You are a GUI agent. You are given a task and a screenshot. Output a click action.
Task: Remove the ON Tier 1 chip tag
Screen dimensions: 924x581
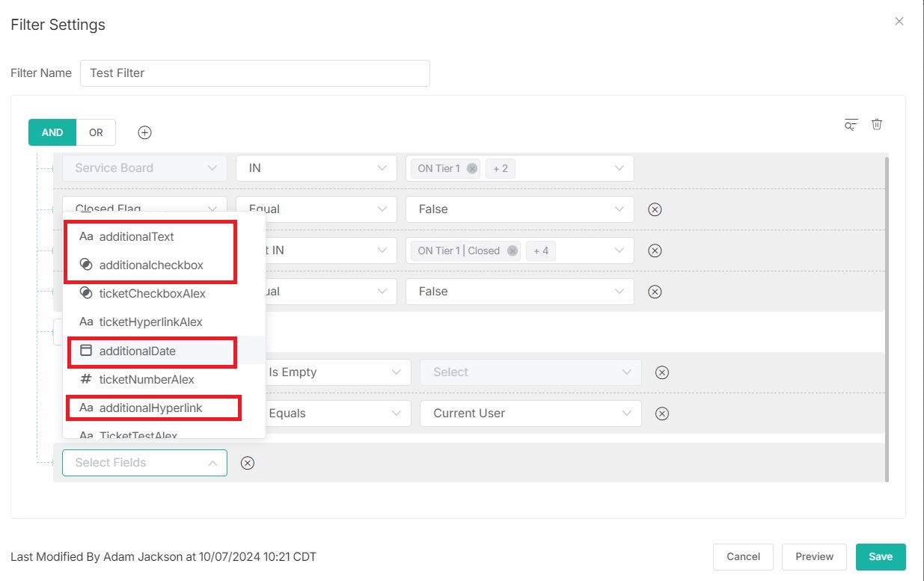tap(471, 168)
